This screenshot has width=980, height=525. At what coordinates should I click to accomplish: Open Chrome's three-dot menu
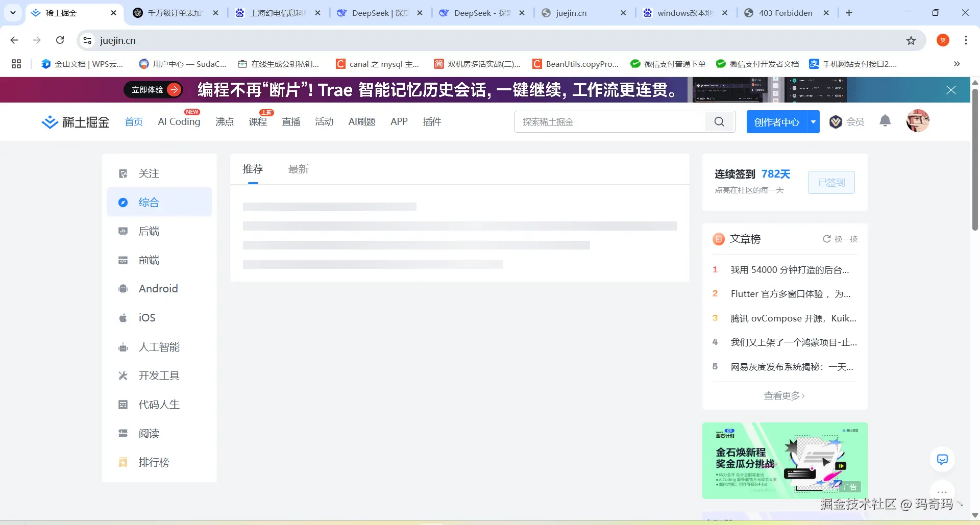point(966,40)
